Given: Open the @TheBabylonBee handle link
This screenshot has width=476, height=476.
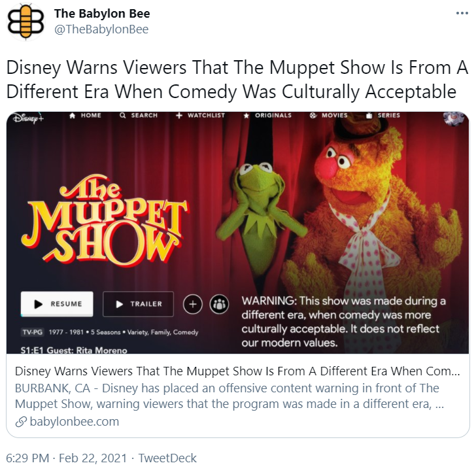Looking at the screenshot, I should pos(101,29).
